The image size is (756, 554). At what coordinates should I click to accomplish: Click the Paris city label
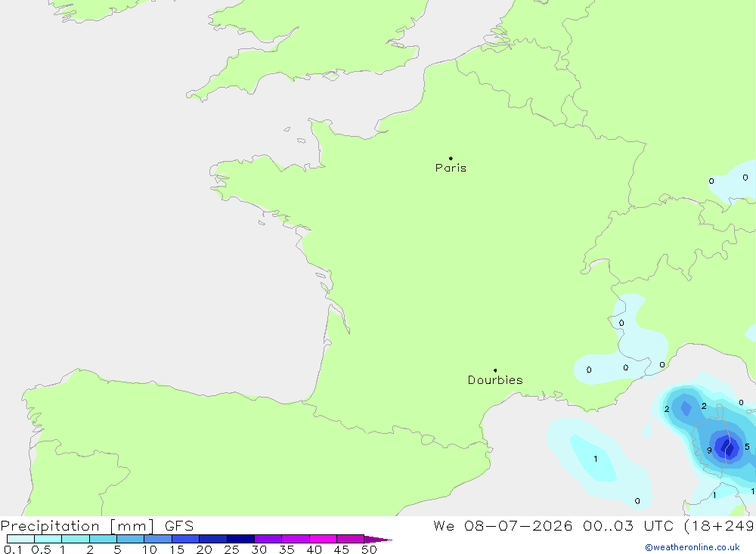[451, 168]
